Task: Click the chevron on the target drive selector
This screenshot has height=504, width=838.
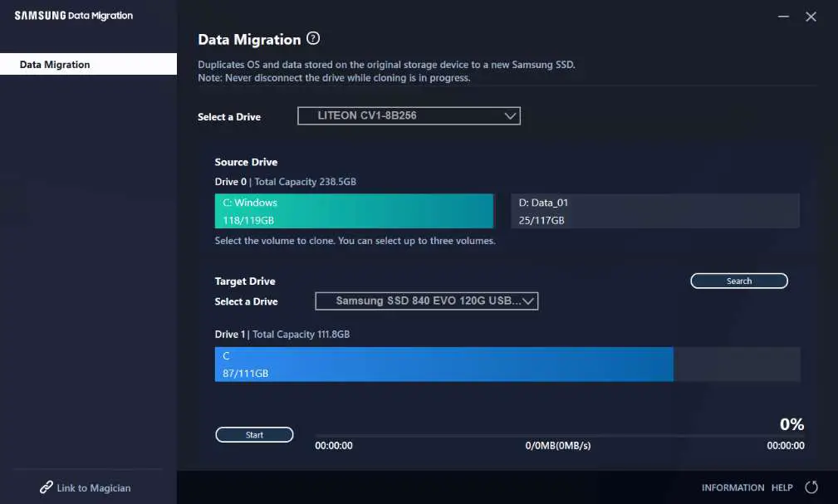Action: [x=528, y=301]
